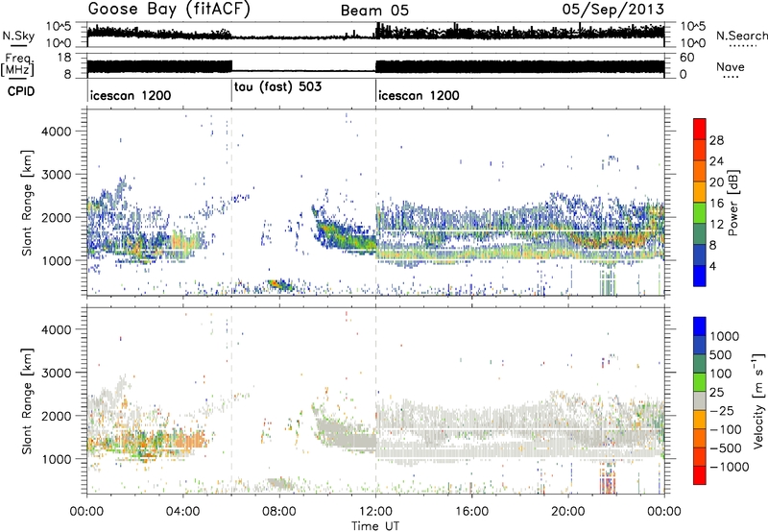Image resolution: width=768 pixels, height=532 pixels.
Task: Click the 'Slant Range [km]' label of power panel
Action: pos(27,203)
